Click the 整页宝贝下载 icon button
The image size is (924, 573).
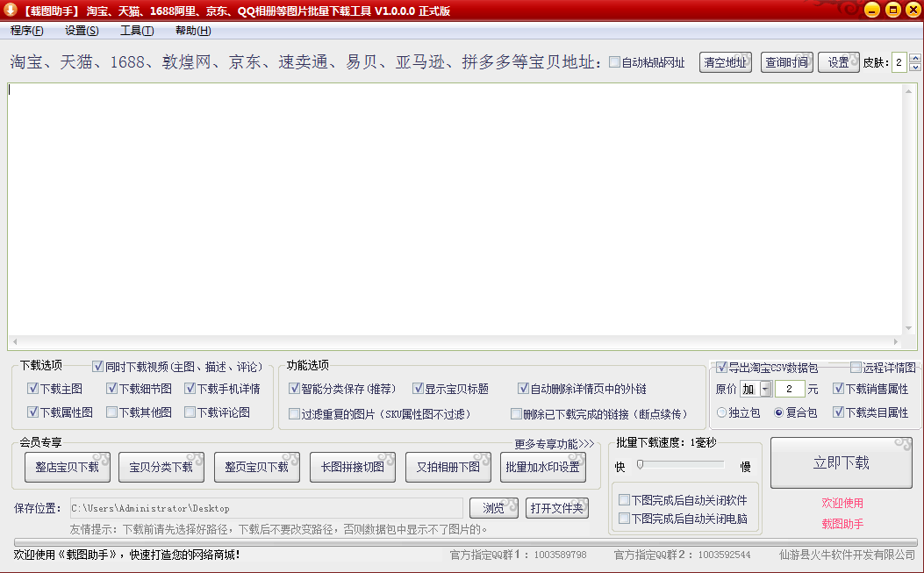tap(257, 467)
